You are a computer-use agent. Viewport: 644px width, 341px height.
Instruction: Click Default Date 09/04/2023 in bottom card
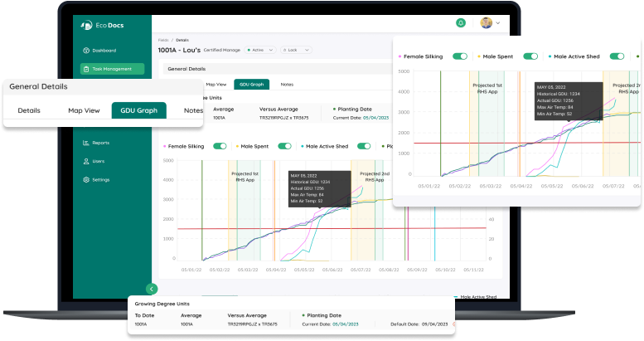click(x=419, y=324)
